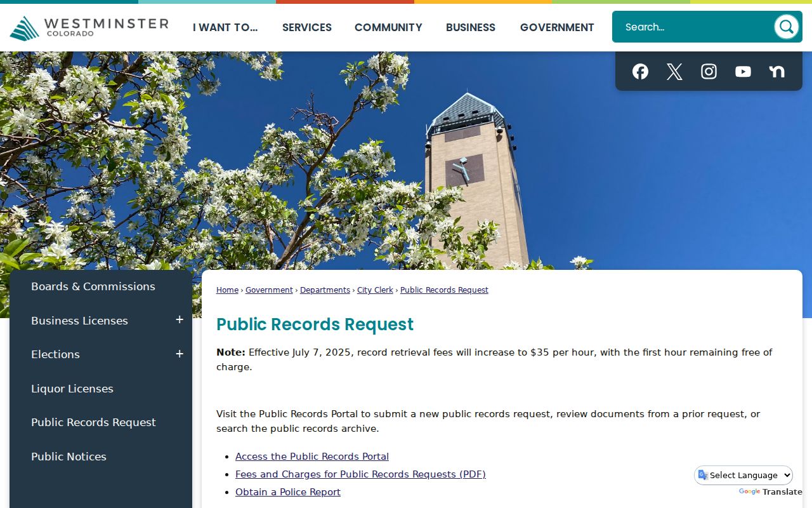Open Public Notices sidebar link

click(x=69, y=457)
